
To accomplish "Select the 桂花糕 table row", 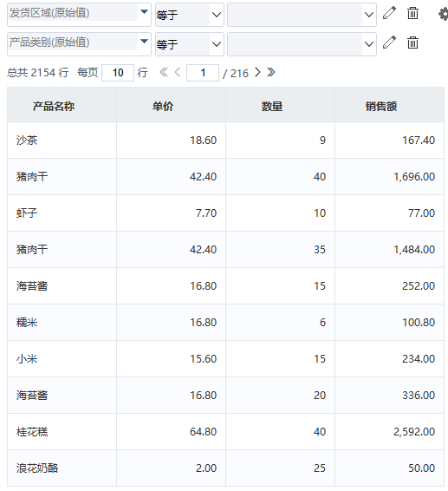I will (x=225, y=432).
